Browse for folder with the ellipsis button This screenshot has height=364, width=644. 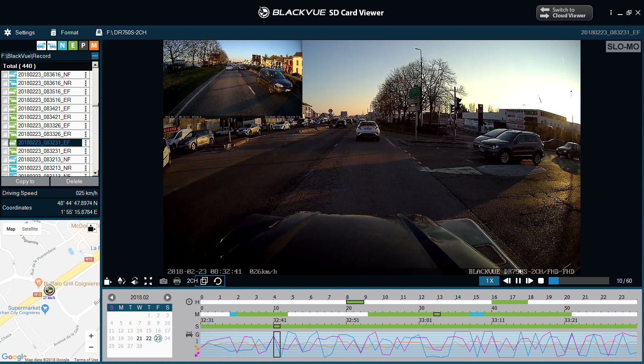(x=95, y=56)
